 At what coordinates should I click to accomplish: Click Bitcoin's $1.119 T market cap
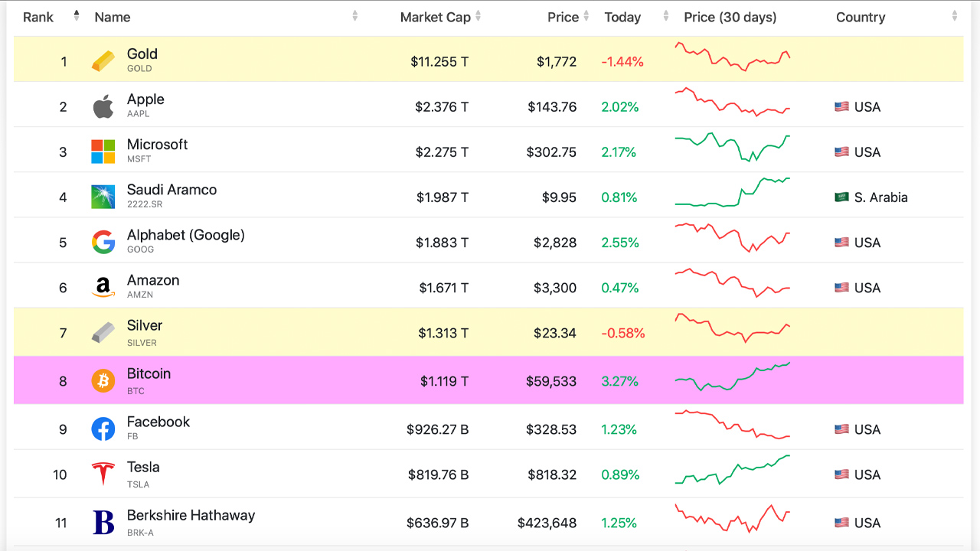444,381
